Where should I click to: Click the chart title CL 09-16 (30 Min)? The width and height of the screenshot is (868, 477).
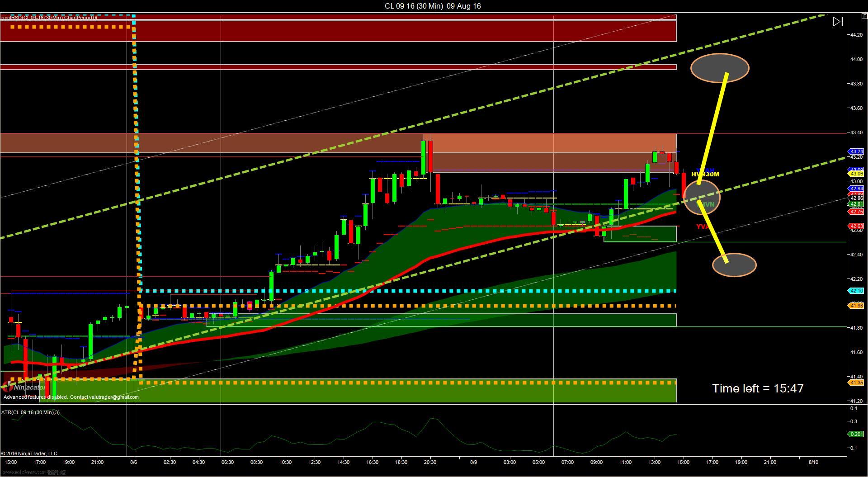(x=414, y=6)
